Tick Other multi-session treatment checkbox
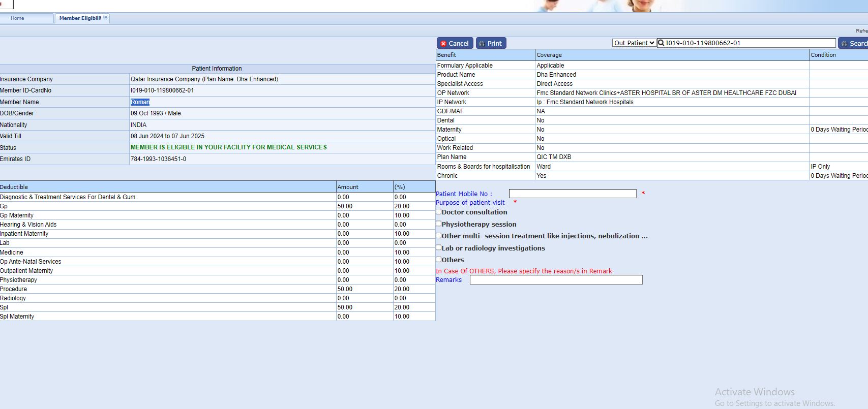Image resolution: width=868 pixels, height=409 pixels. 438,236
